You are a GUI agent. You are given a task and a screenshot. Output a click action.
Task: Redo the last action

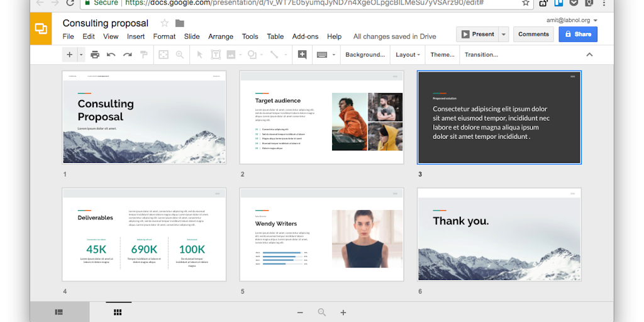pyautogui.click(x=127, y=55)
